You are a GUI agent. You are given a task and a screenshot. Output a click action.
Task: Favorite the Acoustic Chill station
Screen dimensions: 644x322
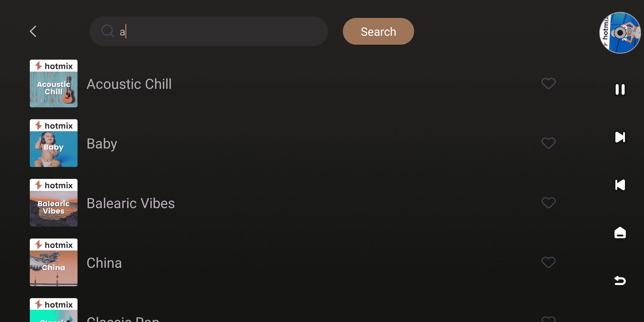pyautogui.click(x=548, y=83)
